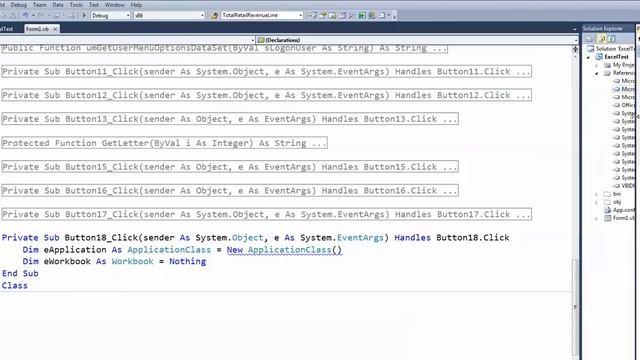Expand collapsed Button13_Click sub
The image size is (640, 360).
tap(230, 119)
